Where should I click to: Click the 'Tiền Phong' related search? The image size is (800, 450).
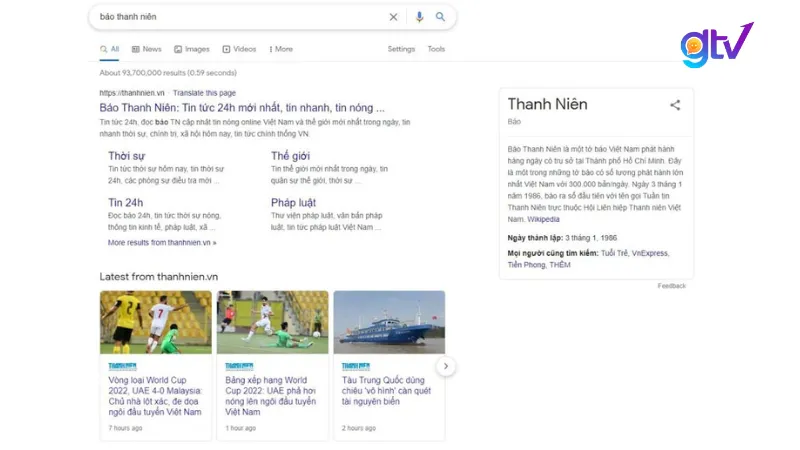527,265
